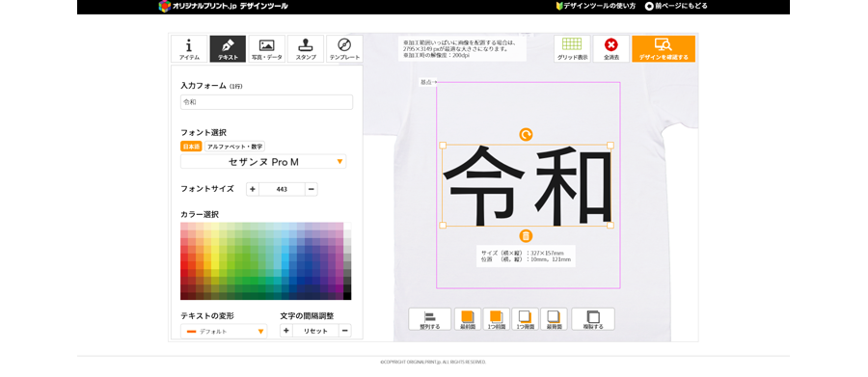The image size is (868, 377).
Task: Open the アイテム (item) tab
Action: [189, 49]
